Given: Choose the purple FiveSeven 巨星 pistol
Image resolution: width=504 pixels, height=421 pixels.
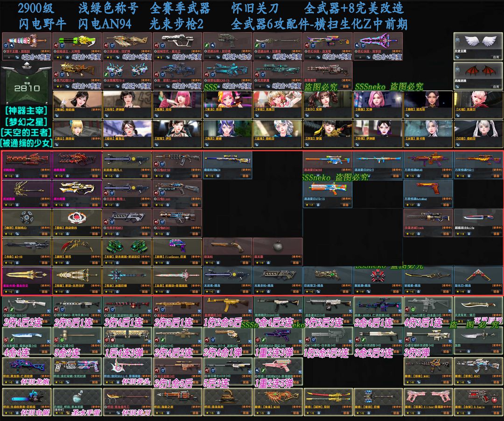Looking at the screenshot, I should [177, 252].
